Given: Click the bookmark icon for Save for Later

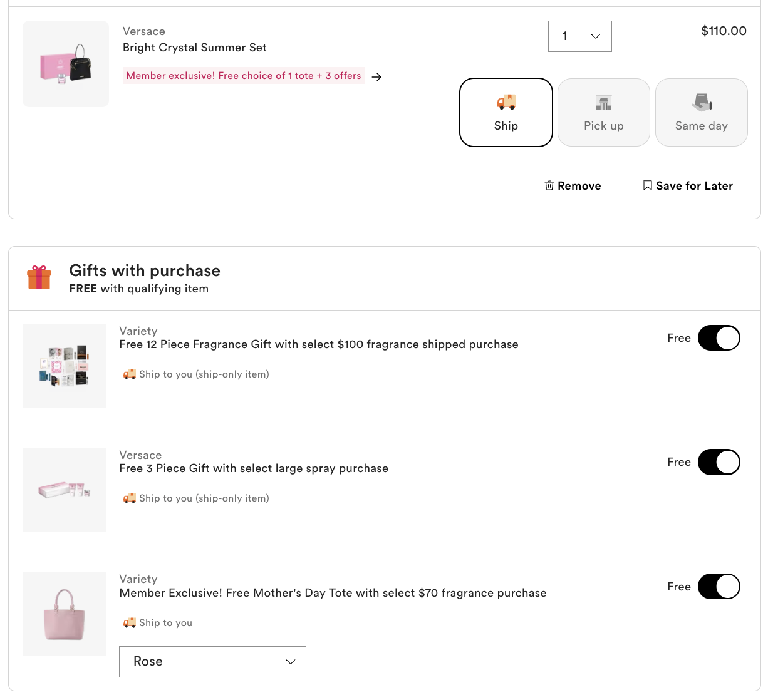Looking at the screenshot, I should pyautogui.click(x=647, y=185).
